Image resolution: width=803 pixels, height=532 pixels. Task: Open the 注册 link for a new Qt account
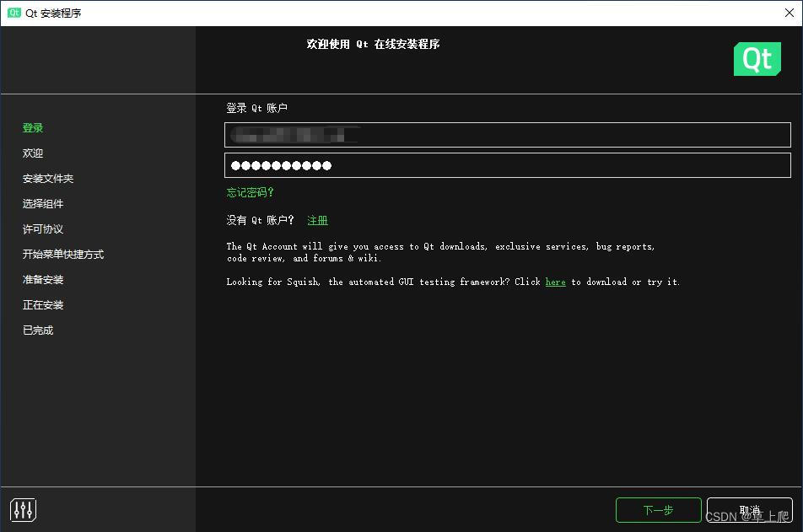click(317, 219)
